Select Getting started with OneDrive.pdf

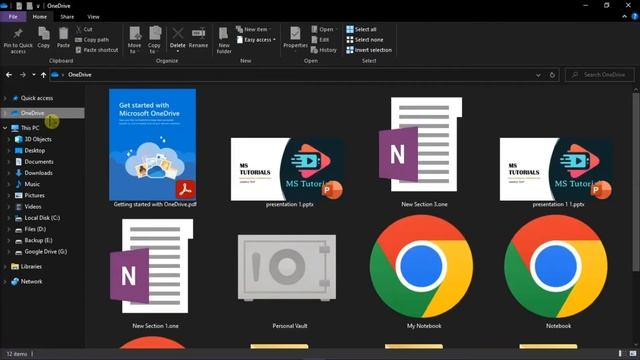tap(154, 149)
